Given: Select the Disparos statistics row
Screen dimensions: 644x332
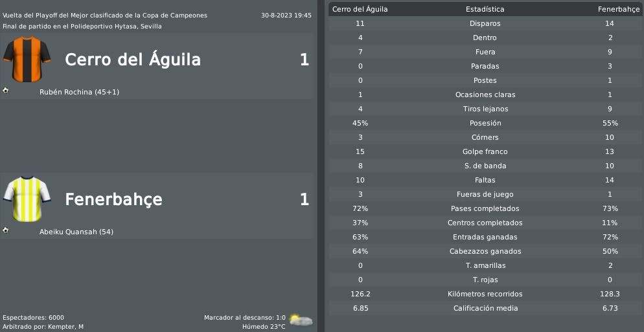Looking at the screenshot, I should coord(485,23).
